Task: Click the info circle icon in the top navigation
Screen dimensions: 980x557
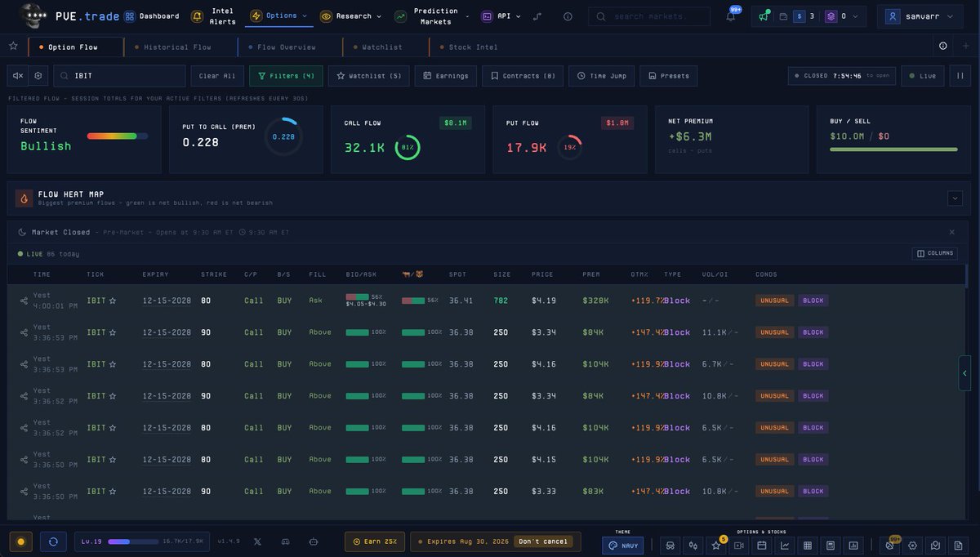Action: pyautogui.click(x=568, y=16)
